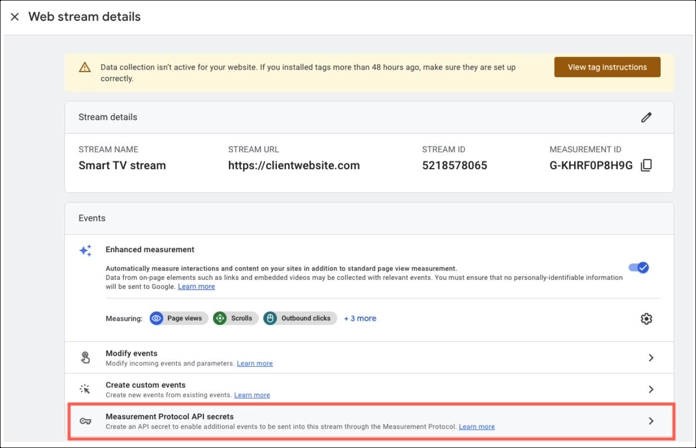Screen dimensions: 696x448
Task: Click the Enhanced measurement sparkle icon
Action: 85,250
